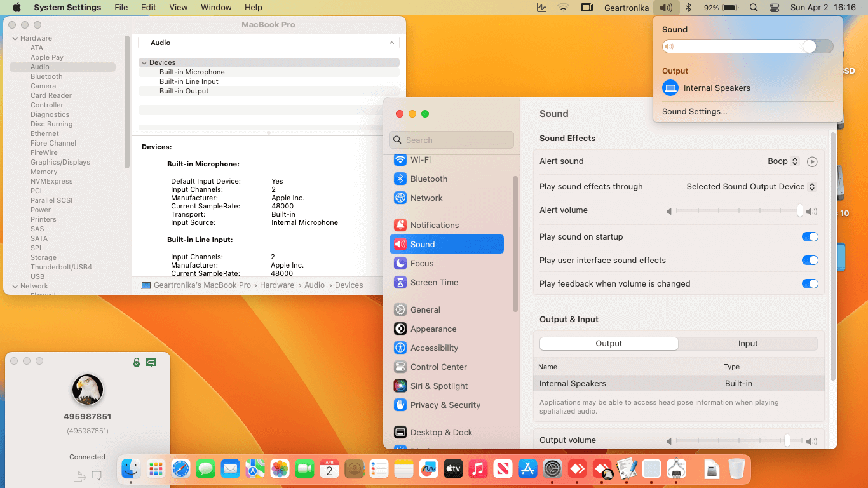Select Sound in the Settings sidebar
The image size is (868, 488).
click(x=447, y=244)
